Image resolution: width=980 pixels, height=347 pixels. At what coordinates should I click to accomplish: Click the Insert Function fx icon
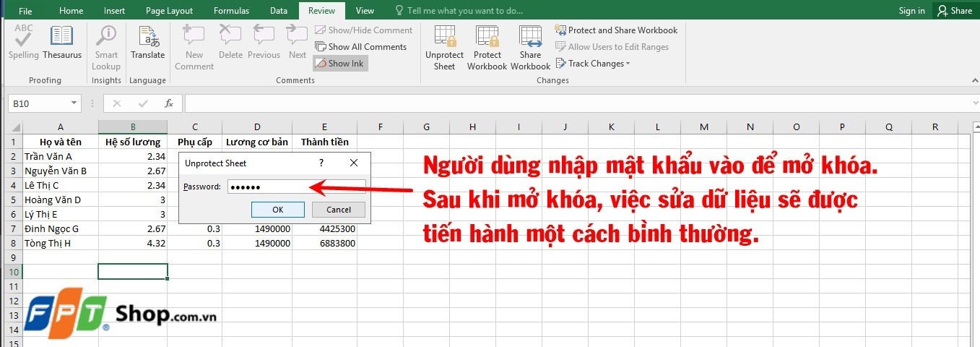(x=169, y=103)
